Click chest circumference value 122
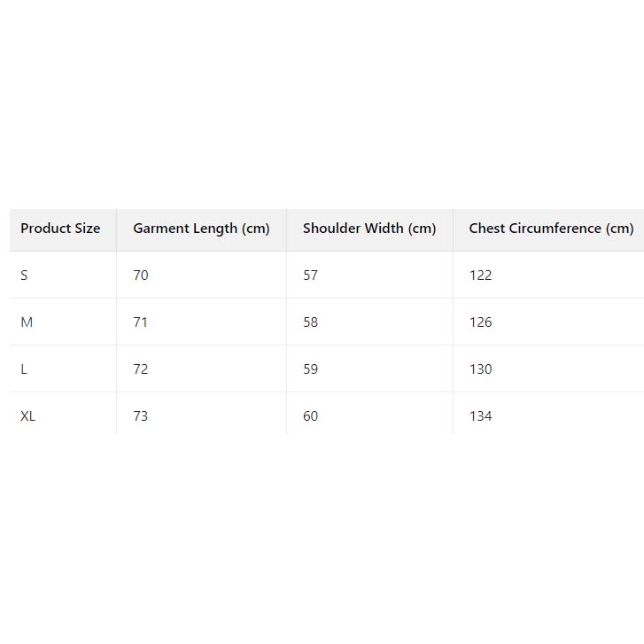This screenshot has width=644, height=644. click(x=480, y=275)
